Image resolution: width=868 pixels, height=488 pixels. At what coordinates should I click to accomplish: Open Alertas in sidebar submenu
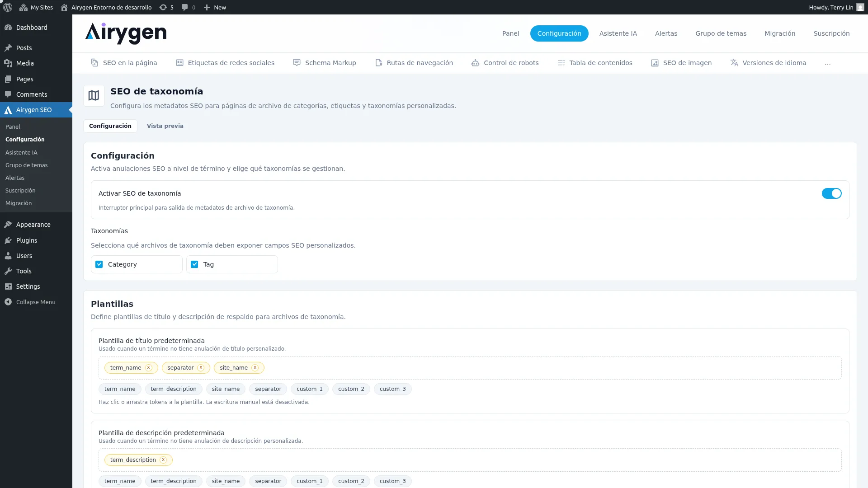(15, 178)
